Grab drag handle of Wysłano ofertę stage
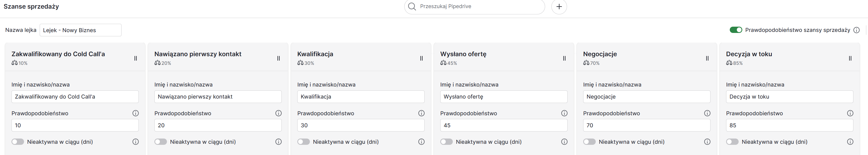Screen dimensions: 868x155 click(x=564, y=59)
